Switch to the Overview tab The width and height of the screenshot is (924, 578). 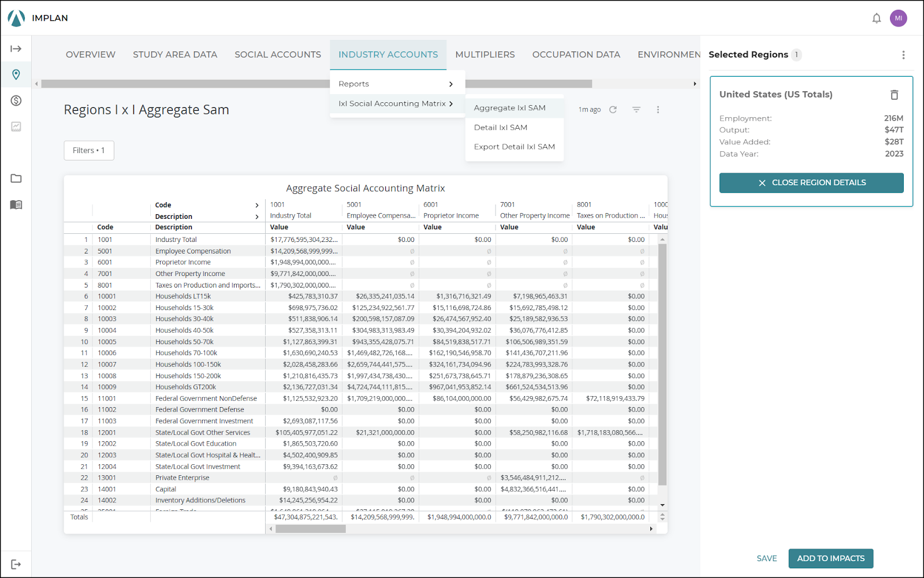(x=91, y=54)
